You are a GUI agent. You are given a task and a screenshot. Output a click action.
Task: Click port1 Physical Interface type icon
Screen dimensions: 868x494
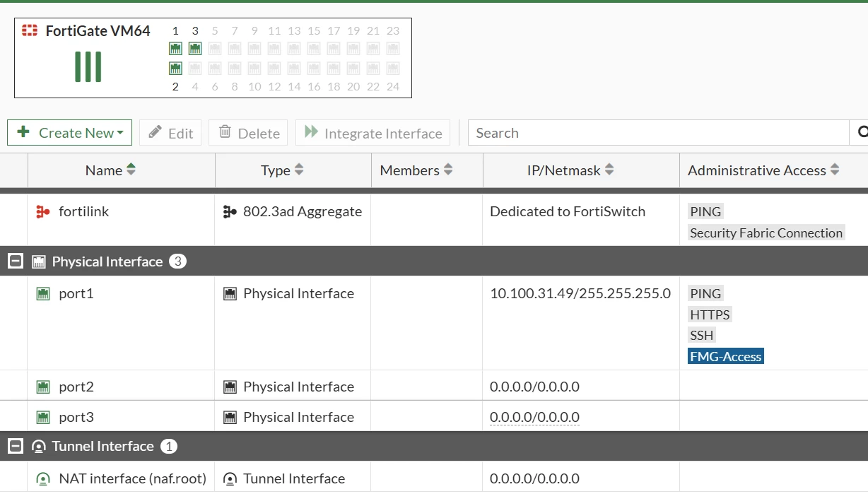[230, 293]
